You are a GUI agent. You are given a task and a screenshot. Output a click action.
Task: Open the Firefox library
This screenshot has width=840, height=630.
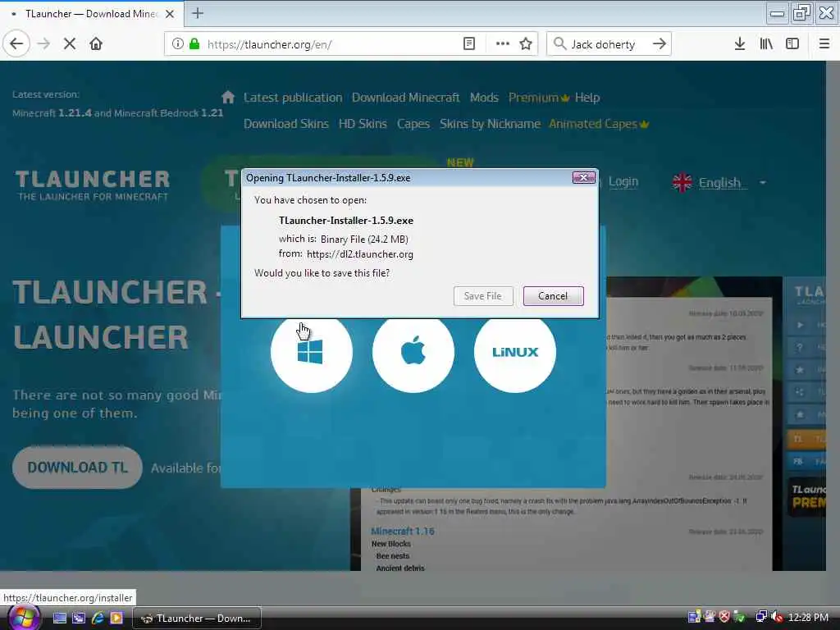pos(766,43)
